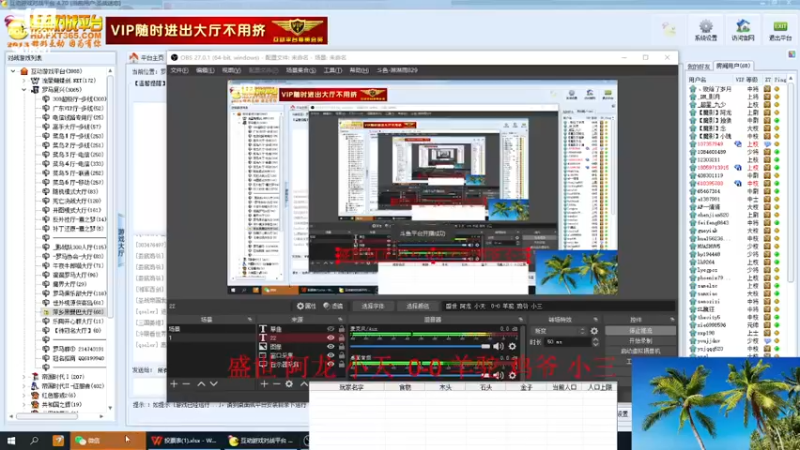Remove selected source with minus icon
The width and height of the screenshot is (800, 450).
(x=276, y=384)
